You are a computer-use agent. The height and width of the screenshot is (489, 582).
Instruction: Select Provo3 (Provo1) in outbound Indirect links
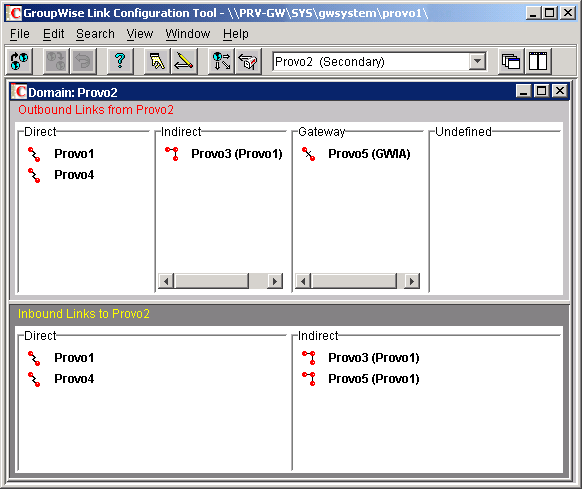pos(237,154)
